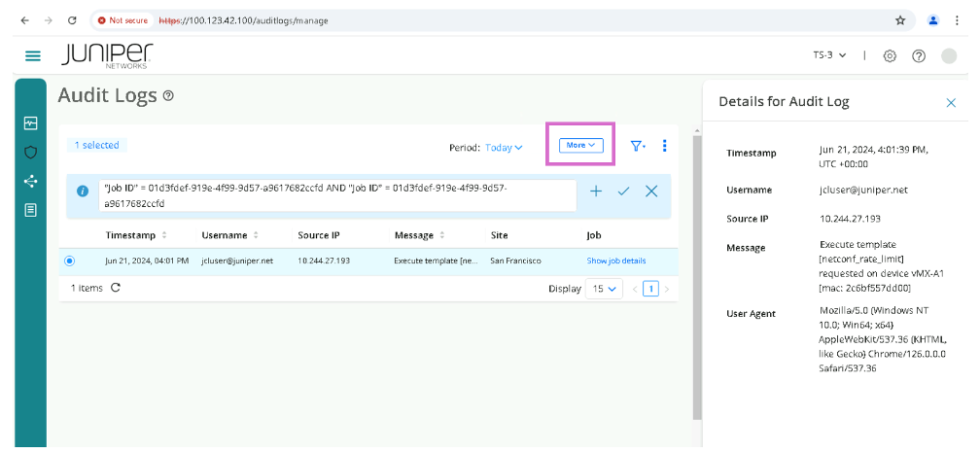Screen dimensions: 980x453
Task: Click the Source IP column header
Action: (318, 235)
